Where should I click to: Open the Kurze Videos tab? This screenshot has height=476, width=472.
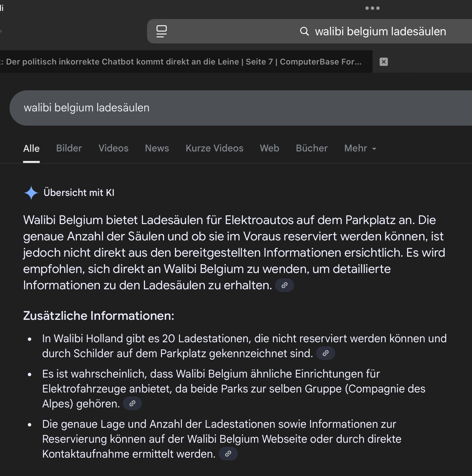tap(214, 148)
